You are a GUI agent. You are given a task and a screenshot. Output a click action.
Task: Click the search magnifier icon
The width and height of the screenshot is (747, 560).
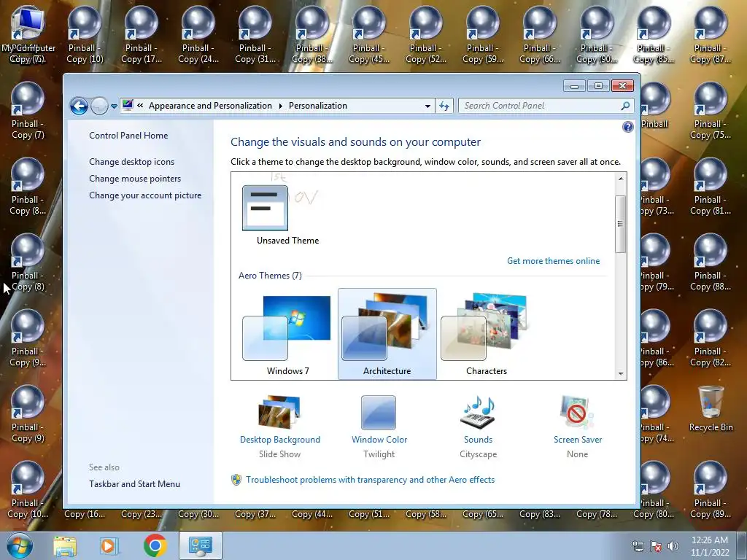pos(625,106)
